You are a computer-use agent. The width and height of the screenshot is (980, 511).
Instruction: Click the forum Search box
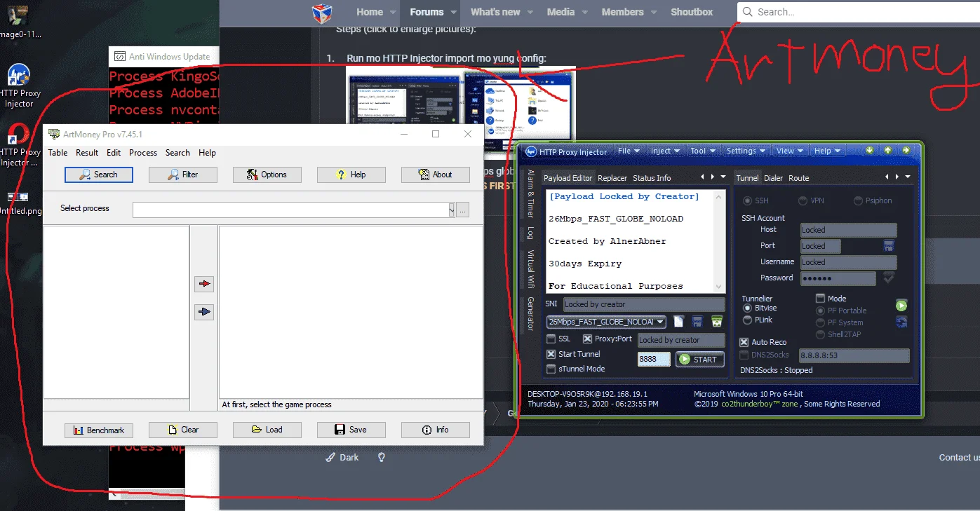[x=859, y=12]
